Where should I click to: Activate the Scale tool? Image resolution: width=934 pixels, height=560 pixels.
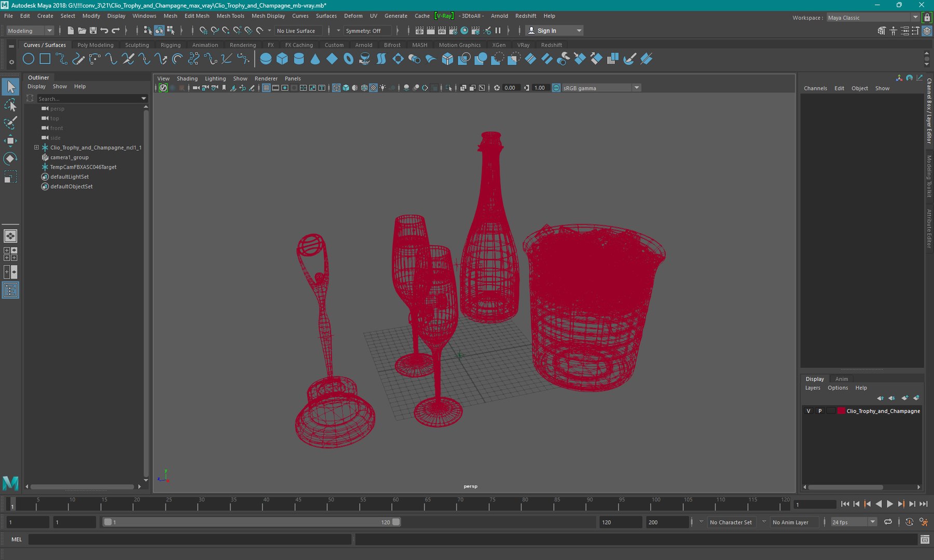tap(10, 176)
